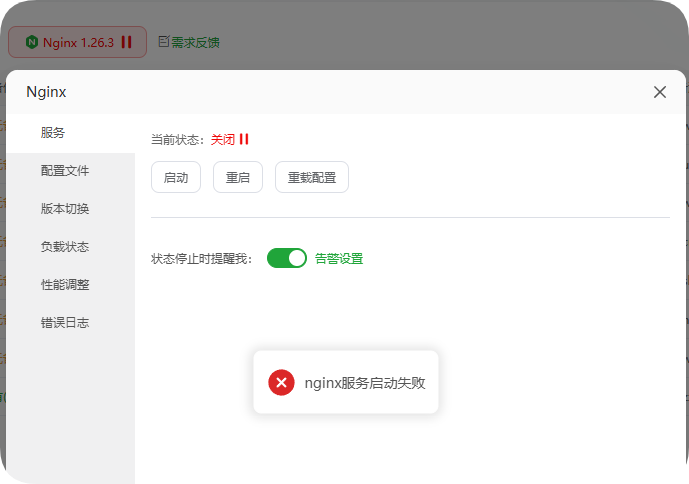Click the red pause icon after 关闭 status
Viewport: 689px width, 484px height.
[244, 139]
